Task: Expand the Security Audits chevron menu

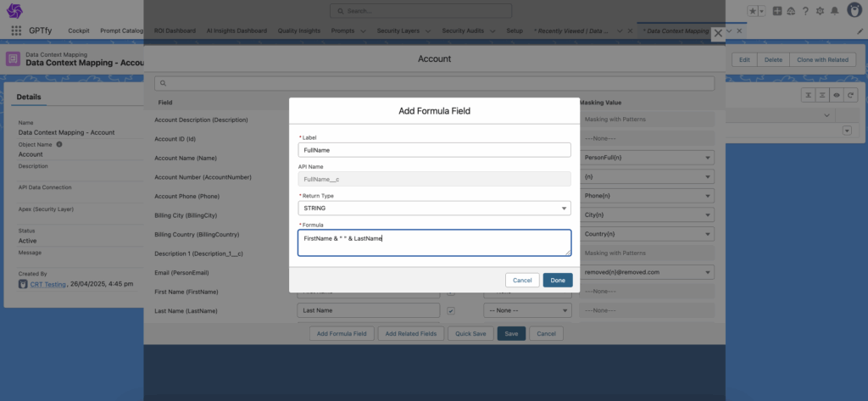Action: click(492, 31)
